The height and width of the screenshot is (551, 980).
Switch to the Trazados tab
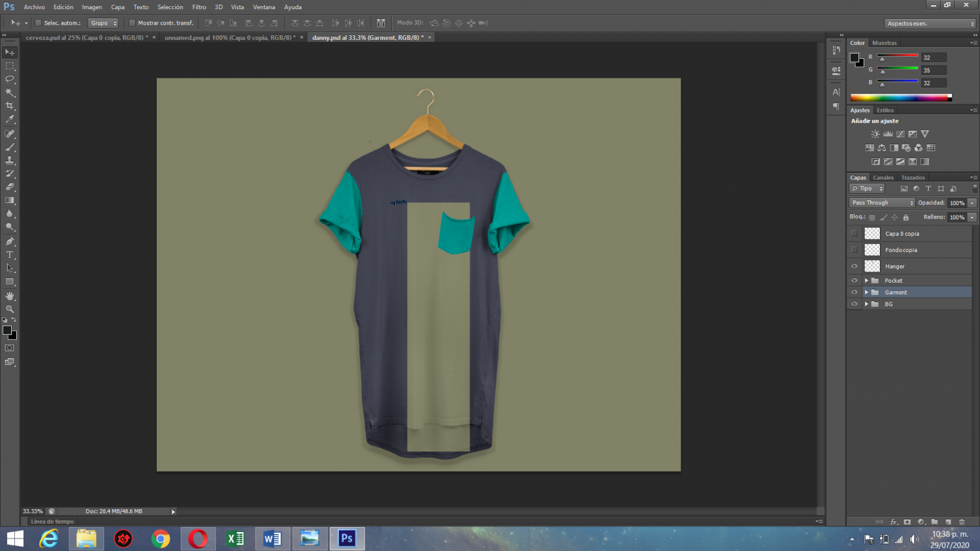click(913, 178)
